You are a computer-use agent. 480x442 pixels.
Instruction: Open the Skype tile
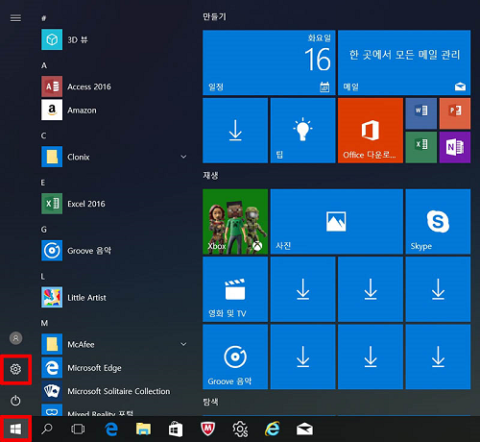438,221
